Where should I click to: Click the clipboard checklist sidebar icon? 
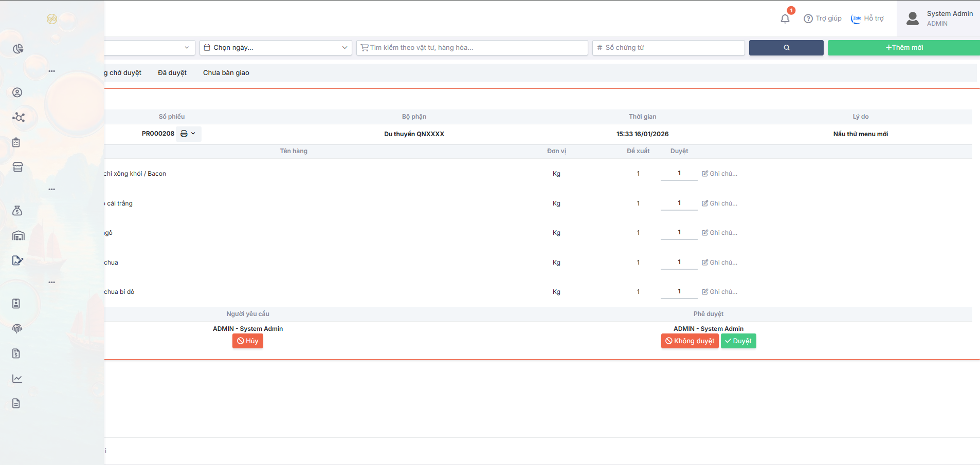point(16,142)
